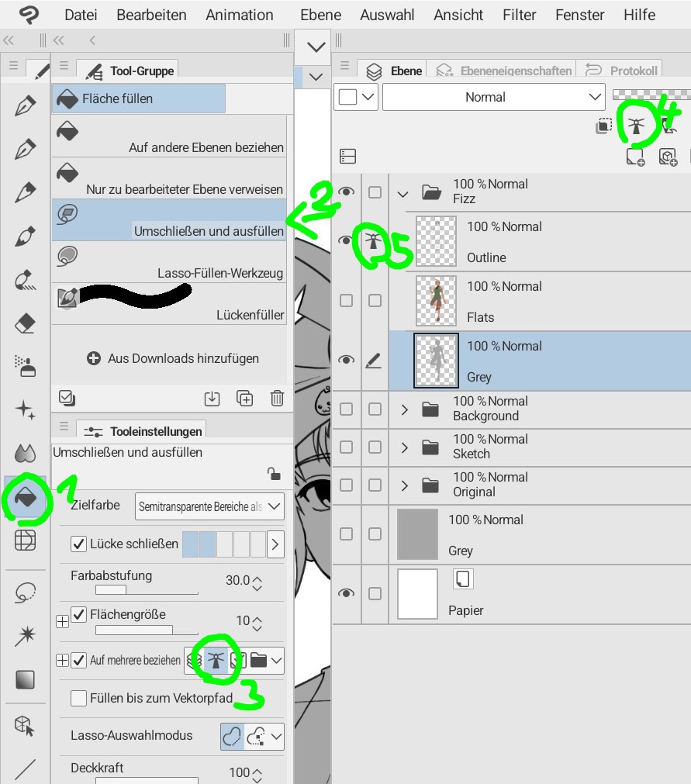This screenshot has height=784, width=691.
Task: Enable reference layer lighthouse in Tooleinstellungen
Action: coord(216,661)
